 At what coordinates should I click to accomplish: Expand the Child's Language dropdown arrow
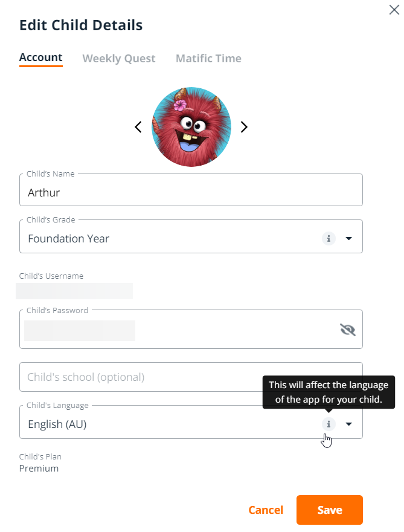click(349, 424)
